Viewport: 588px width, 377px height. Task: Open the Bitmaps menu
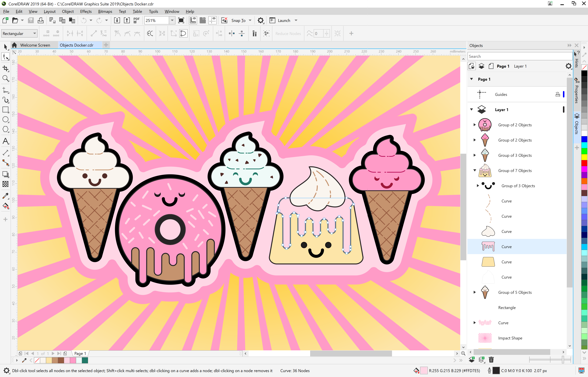click(105, 11)
